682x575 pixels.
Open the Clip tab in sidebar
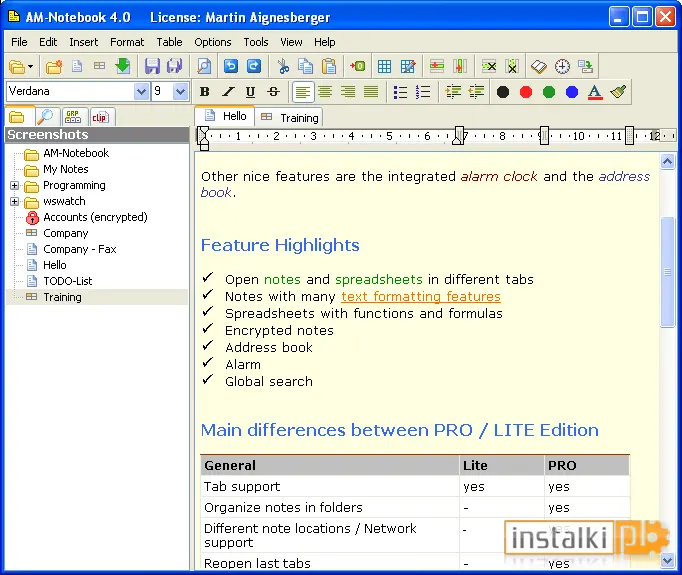coord(100,117)
